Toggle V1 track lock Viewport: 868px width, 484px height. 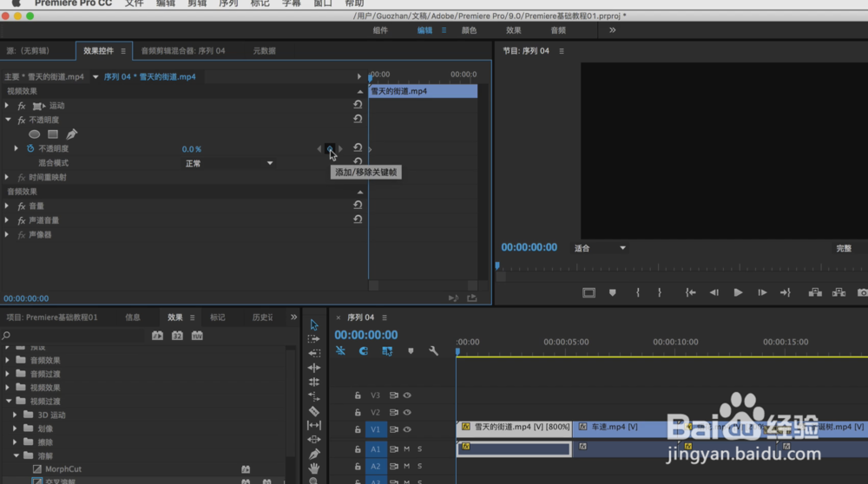click(358, 429)
